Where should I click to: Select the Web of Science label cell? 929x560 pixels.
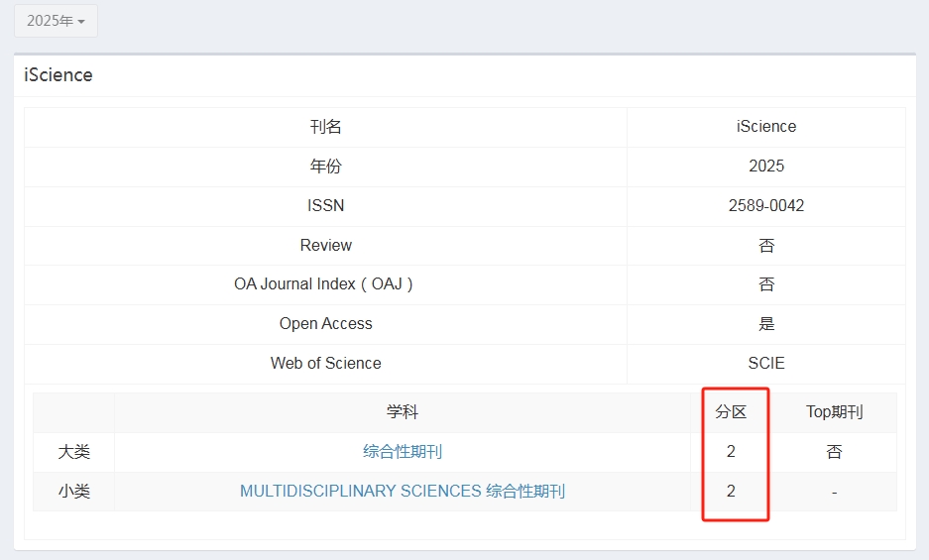pyautogui.click(x=325, y=364)
